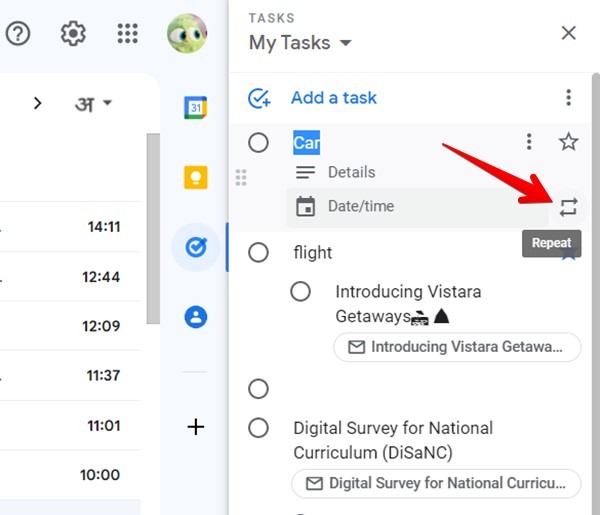Screen dimensions: 600x515
Task: Open the email received at 12:44
Action: point(70,277)
